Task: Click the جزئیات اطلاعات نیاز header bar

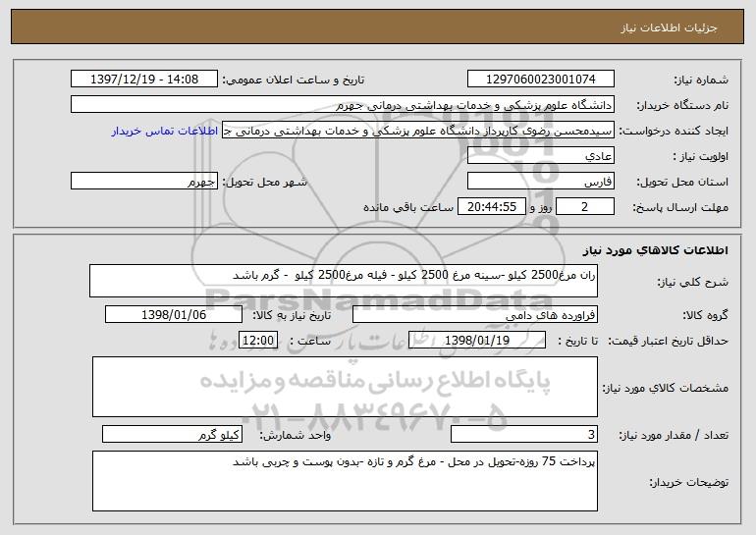Action: point(378,27)
